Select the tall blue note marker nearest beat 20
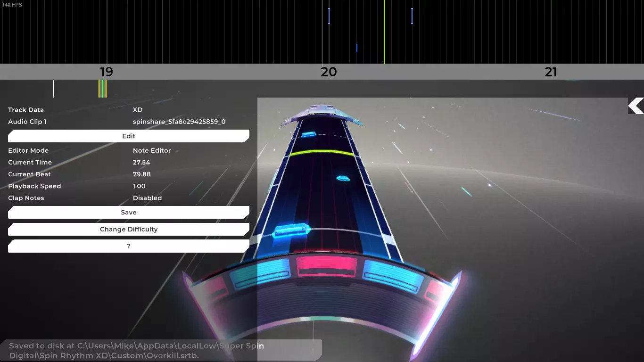This screenshot has width=644, height=362. pos(329,16)
